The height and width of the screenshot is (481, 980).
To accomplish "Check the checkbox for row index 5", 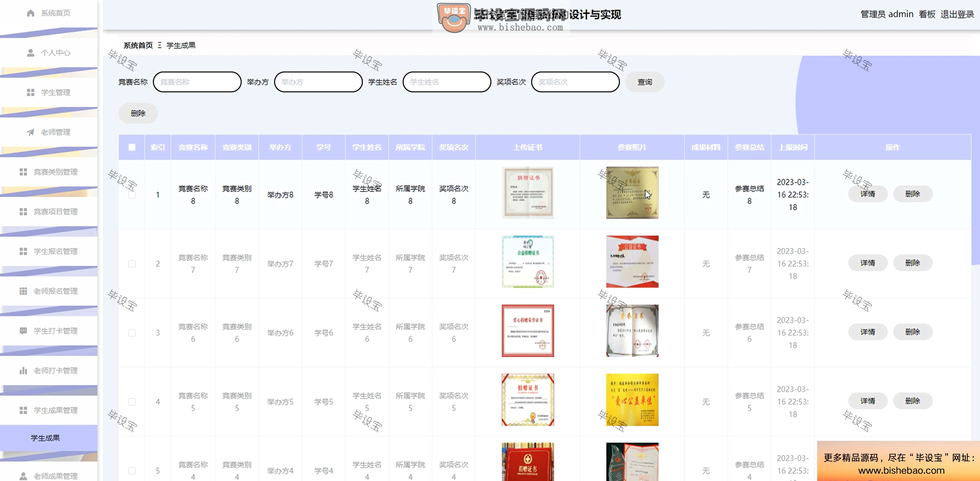I will 132,471.
